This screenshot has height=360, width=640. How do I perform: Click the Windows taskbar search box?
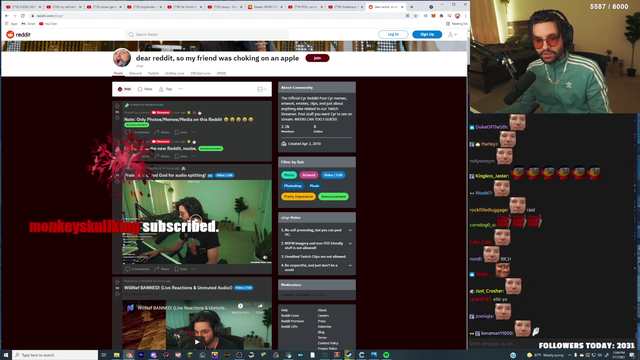tap(55, 355)
